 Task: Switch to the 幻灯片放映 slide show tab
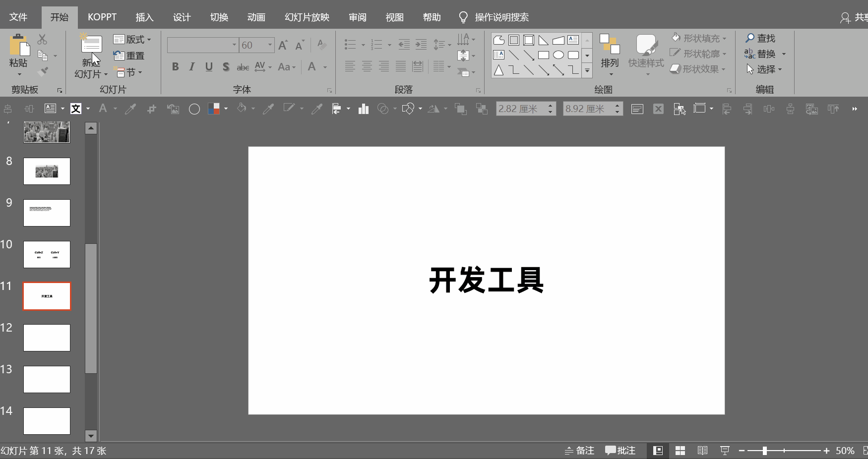307,17
